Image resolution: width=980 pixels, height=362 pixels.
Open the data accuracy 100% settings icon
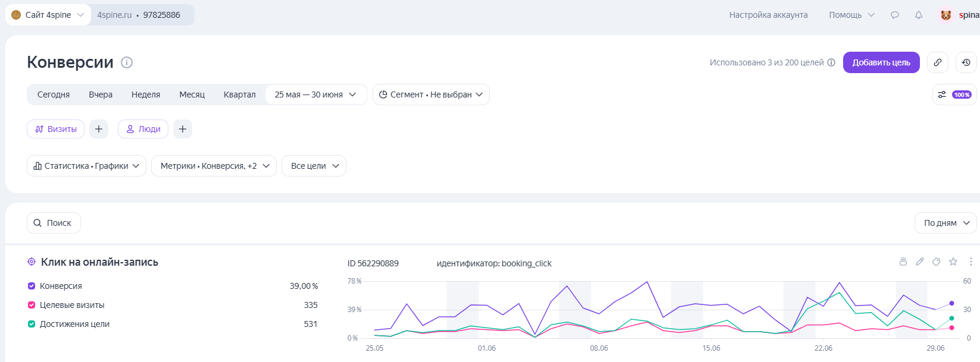pyautogui.click(x=954, y=95)
